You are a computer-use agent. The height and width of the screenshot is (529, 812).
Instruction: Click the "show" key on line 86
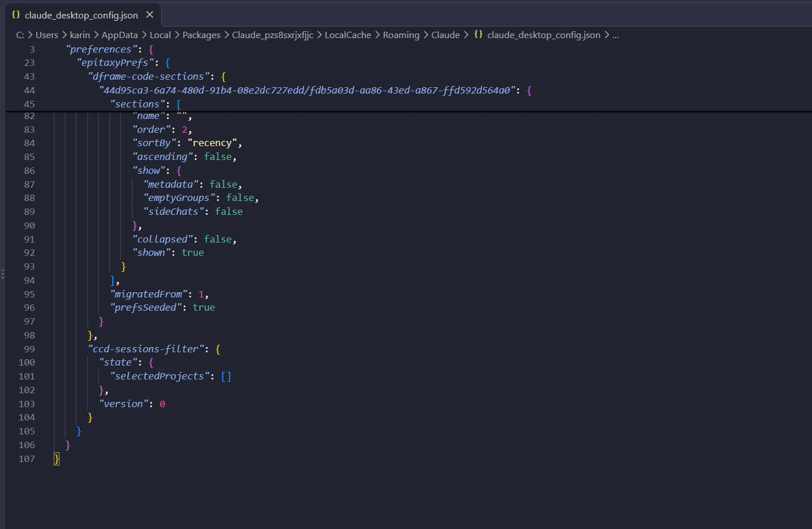(x=149, y=170)
